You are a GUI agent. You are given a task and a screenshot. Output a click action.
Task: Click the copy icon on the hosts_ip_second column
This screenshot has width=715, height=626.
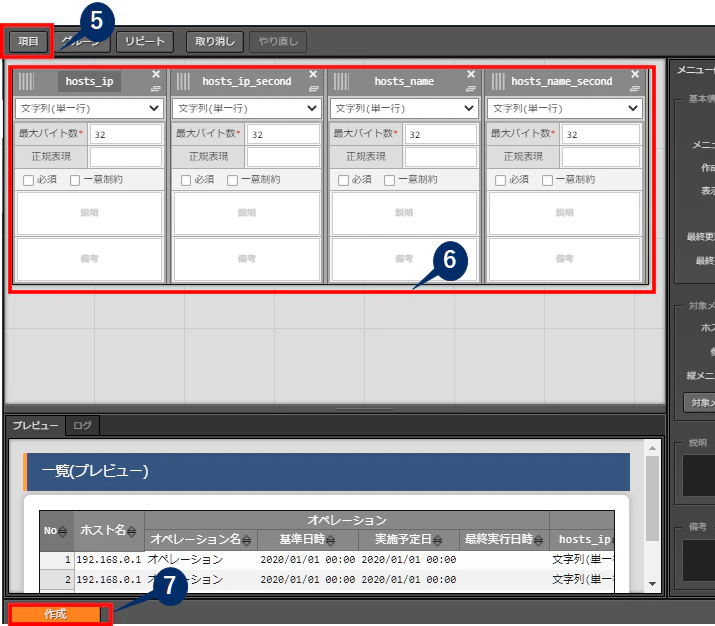click(313, 88)
